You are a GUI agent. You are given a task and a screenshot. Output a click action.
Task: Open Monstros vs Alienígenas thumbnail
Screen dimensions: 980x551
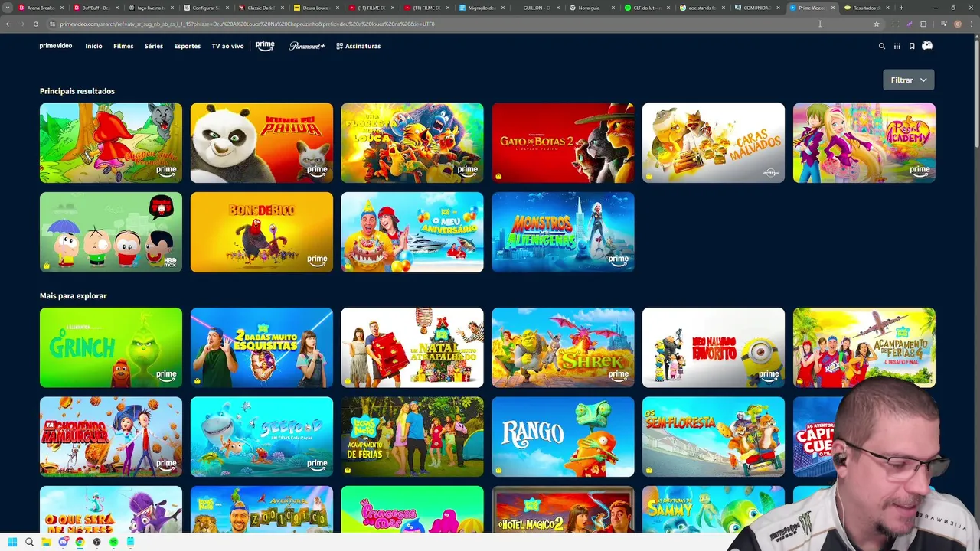click(563, 232)
